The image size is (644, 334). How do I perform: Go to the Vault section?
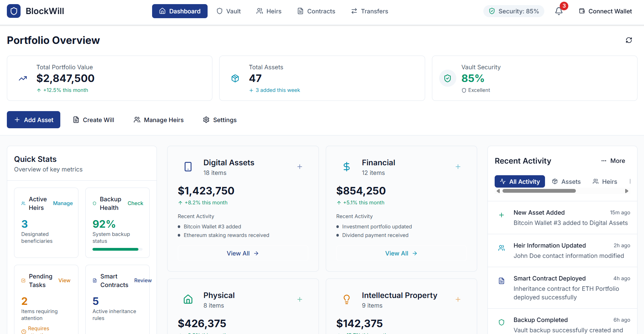(x=228, y=11)
